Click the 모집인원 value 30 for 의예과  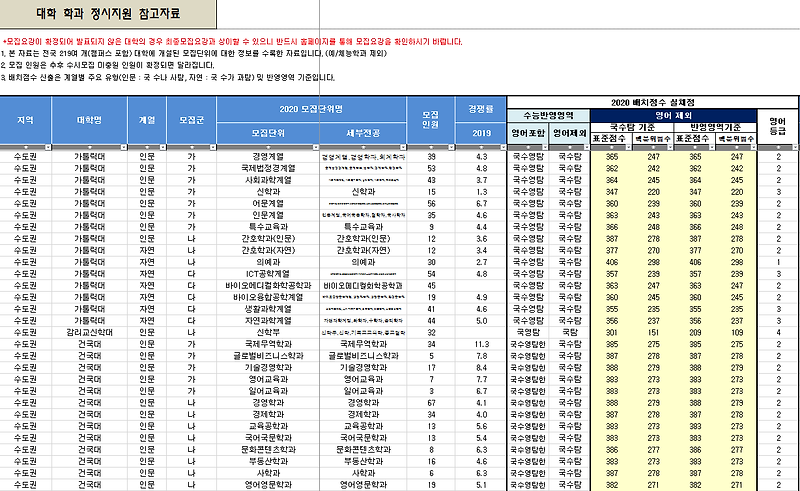pyautogui.click(x=431, y=262)
